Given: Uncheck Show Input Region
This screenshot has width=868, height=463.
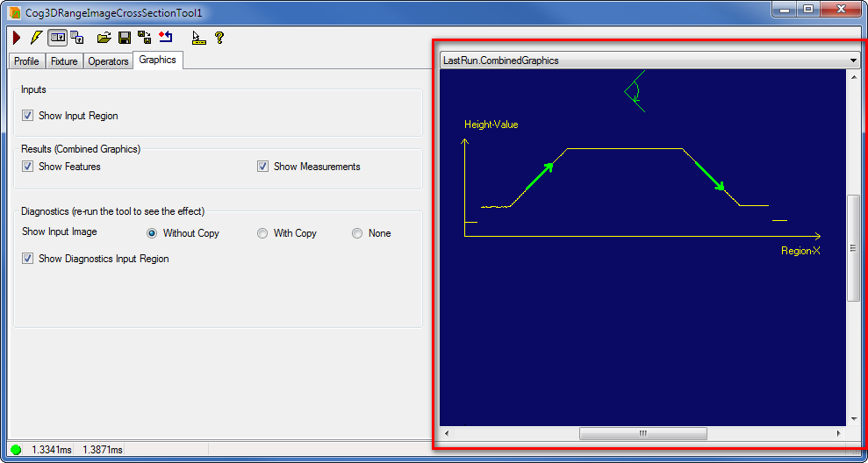Looking at the screenshot, I should click(28, 116).
